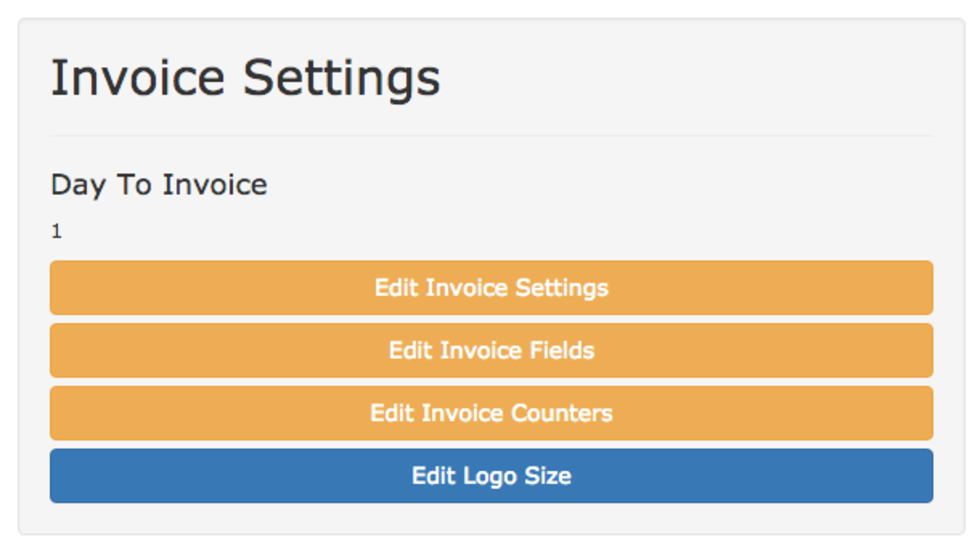
Task: Select the Day To Invoice label
Action: 159,186
